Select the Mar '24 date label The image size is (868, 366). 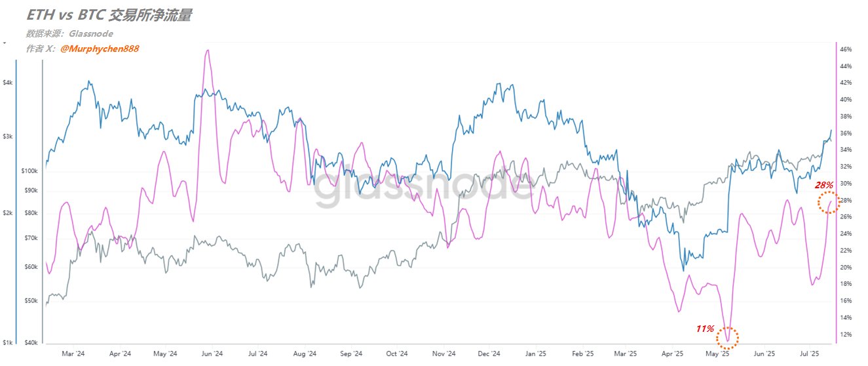(73, 353)
